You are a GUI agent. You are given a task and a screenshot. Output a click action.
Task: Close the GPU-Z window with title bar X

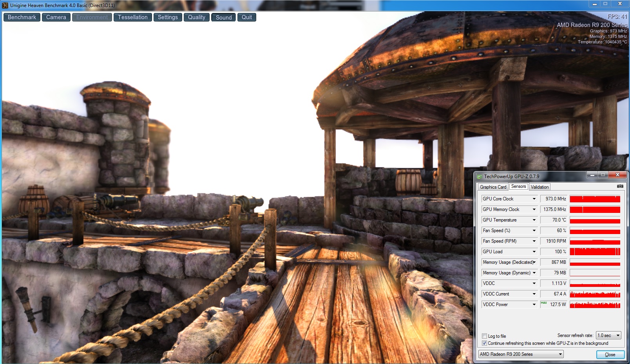click(x=617, y=175)
